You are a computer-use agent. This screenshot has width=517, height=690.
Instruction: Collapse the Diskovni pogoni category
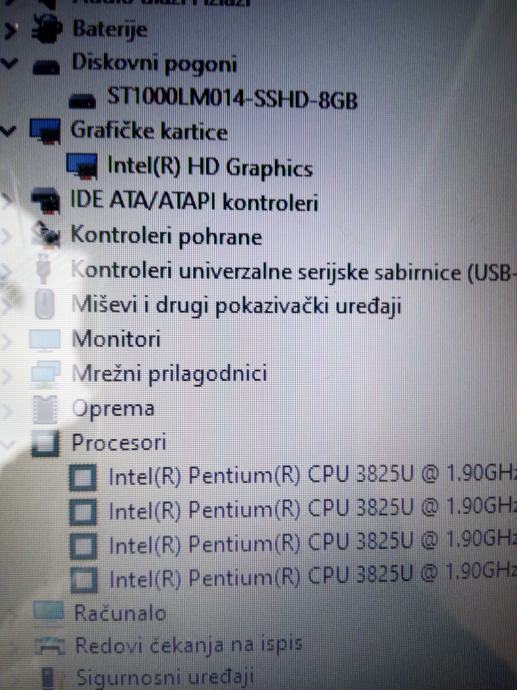pyautogui.click(x=9, y=63)
